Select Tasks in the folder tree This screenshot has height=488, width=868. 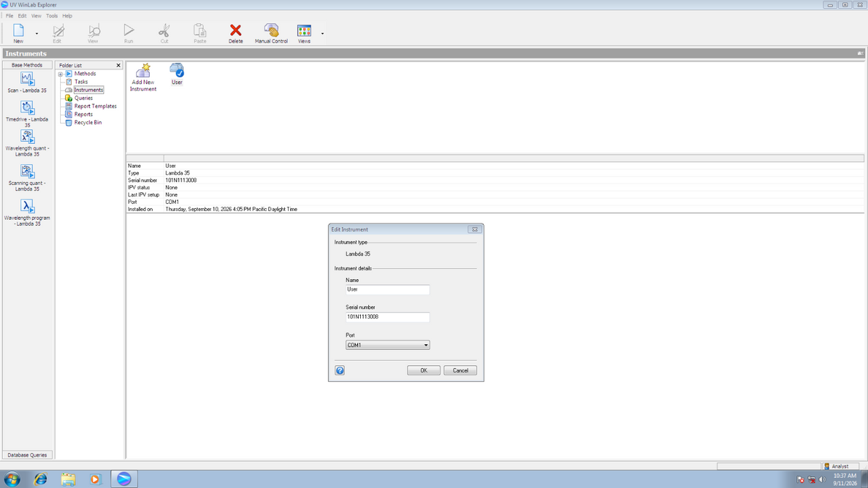(81, 82)
